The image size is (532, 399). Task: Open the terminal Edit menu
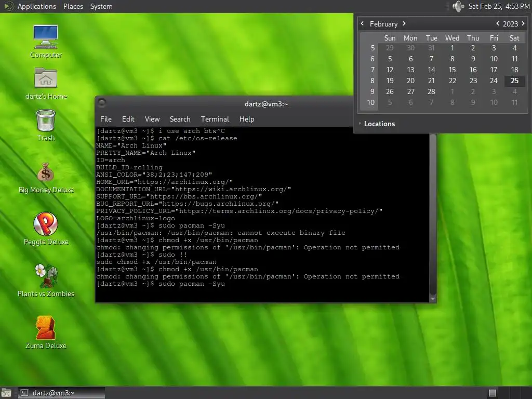coord(128,119)
